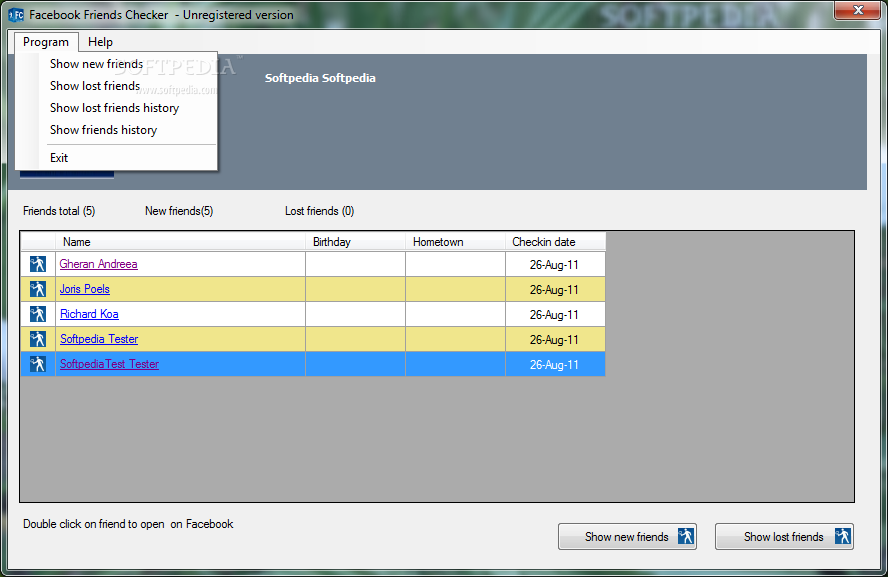Select the Checkin date cell for SoftpediaTest Tester
This screenshot has width=888, height=577.
(x=555, y=364)
